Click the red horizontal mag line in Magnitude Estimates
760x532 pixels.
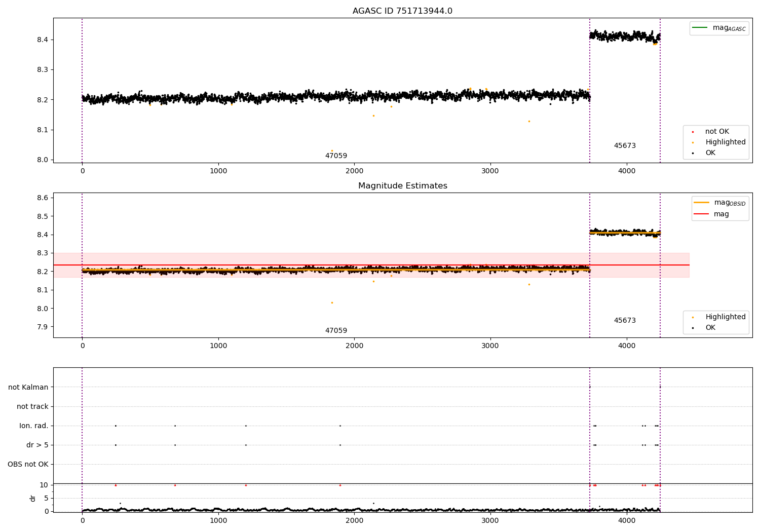(x=371, y=265)
